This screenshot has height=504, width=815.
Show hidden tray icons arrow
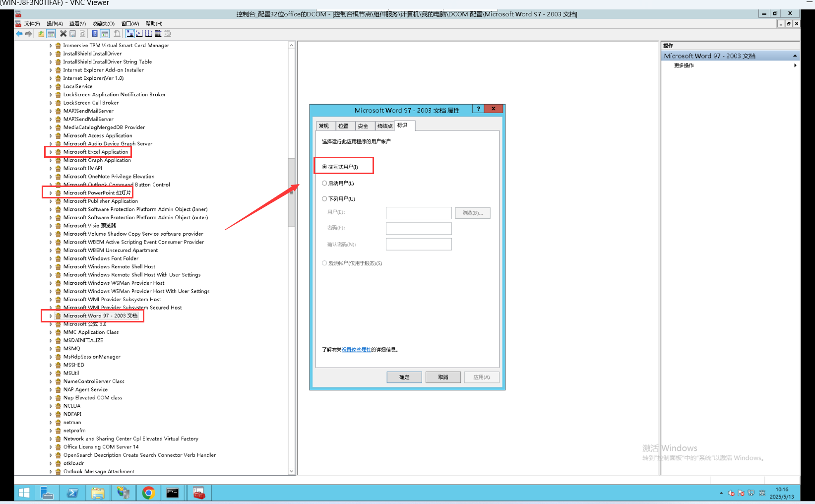tap(721, 493)
